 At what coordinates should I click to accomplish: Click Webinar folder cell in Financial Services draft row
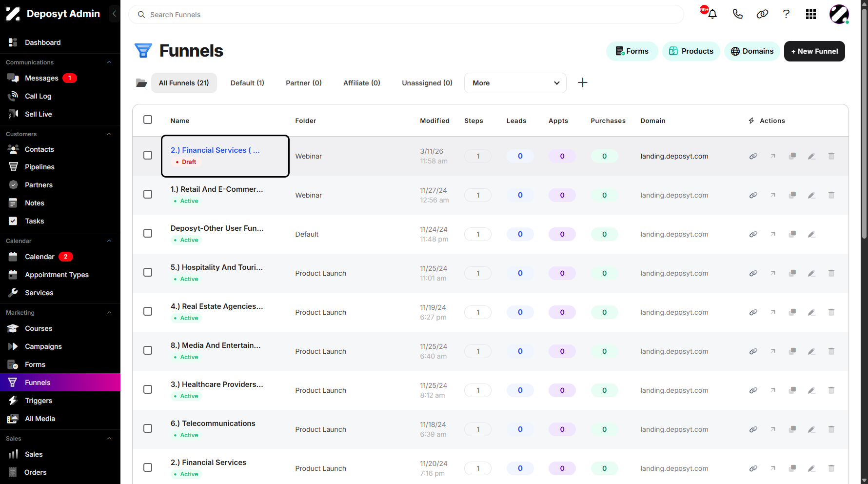pos(308,156)
